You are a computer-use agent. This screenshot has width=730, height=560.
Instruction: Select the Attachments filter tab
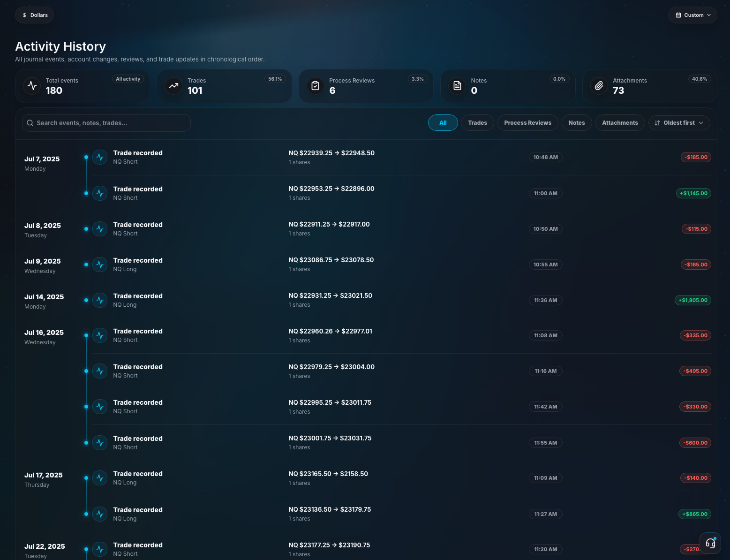620,123
